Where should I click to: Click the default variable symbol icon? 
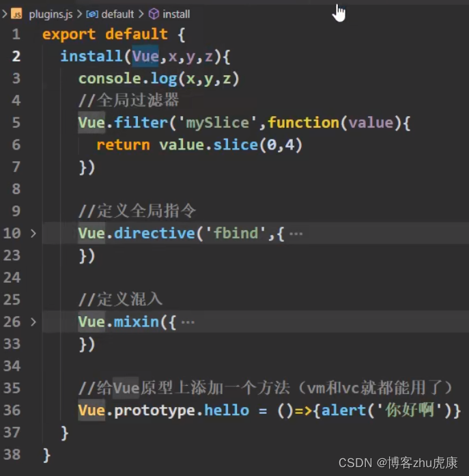click(x=92, y=14)
